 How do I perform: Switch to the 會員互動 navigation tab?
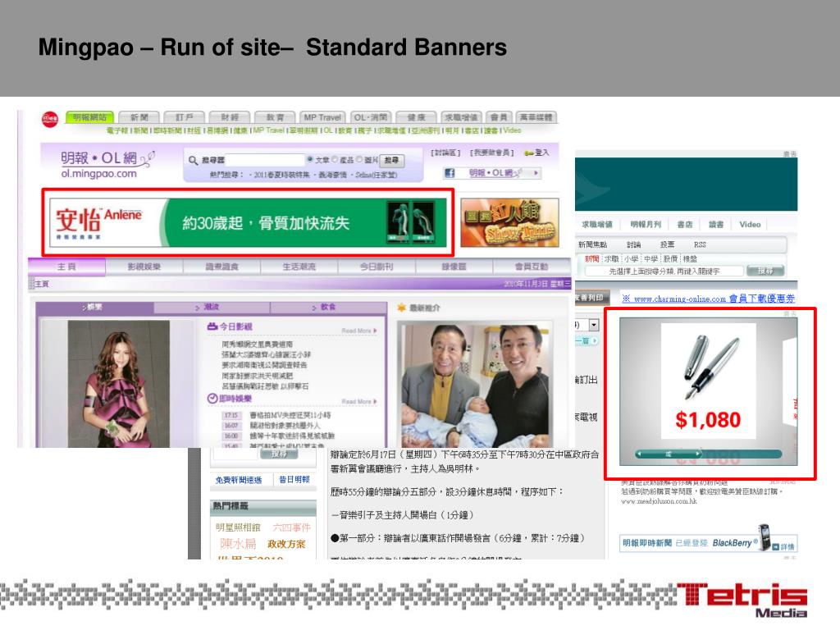[532, 267]
